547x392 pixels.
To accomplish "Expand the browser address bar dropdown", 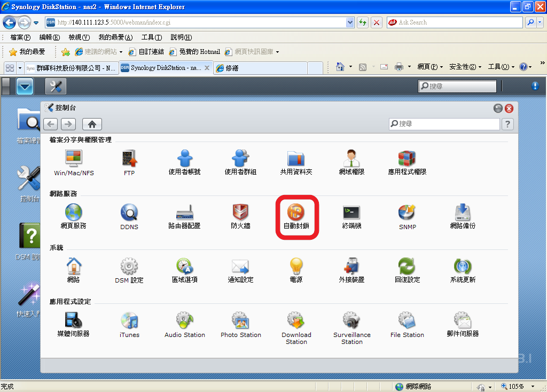I will (x=350, y=22).
